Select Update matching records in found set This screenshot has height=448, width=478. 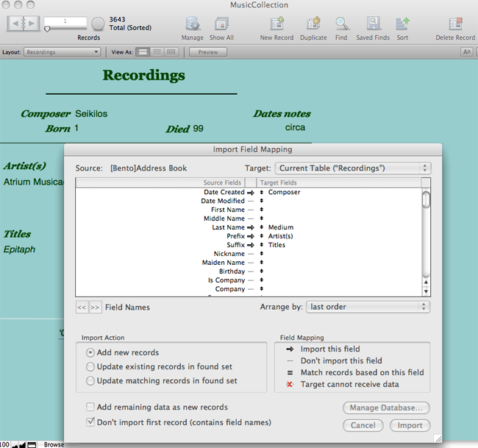pyautogui.click(x=90, y=380)
